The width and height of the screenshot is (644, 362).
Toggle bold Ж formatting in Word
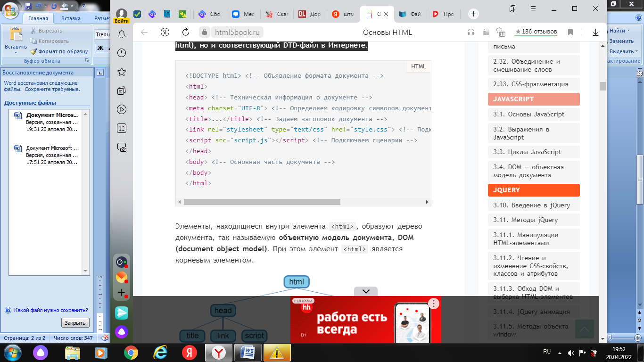100,48
